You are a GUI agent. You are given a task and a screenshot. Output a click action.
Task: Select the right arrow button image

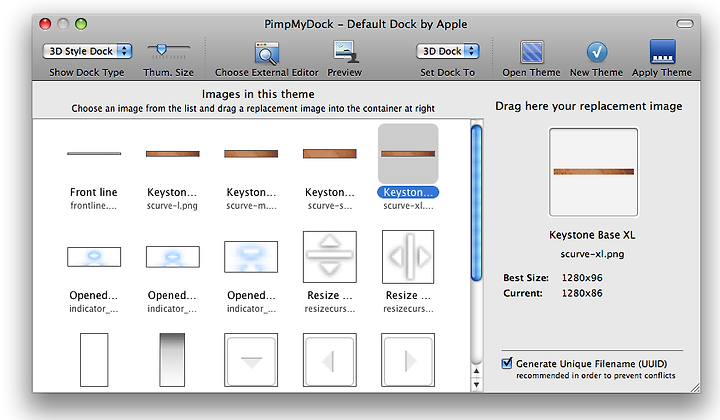tap(408, 360)
